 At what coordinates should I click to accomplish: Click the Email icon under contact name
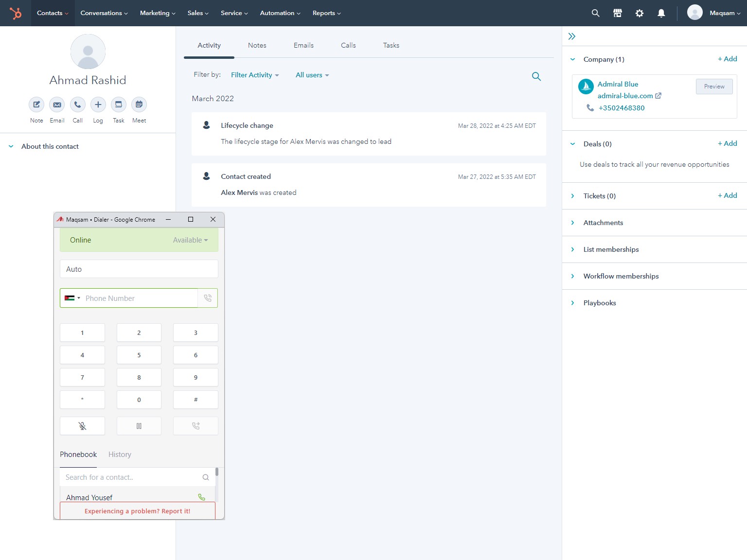[57, 105]
